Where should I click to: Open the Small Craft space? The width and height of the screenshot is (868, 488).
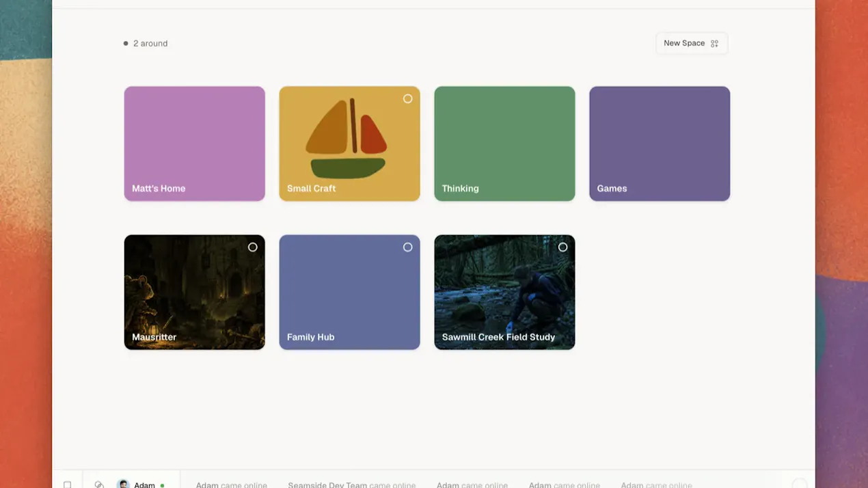point(349,144)
